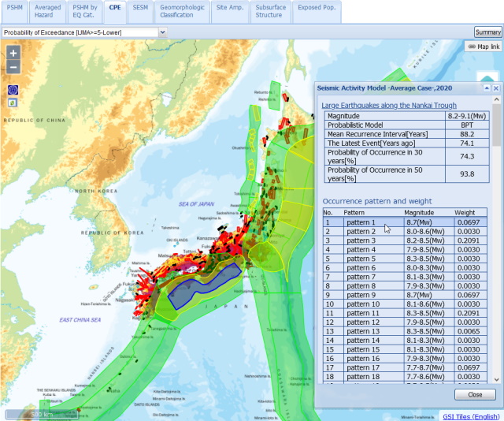Zoom out of the map

[13, 68]
